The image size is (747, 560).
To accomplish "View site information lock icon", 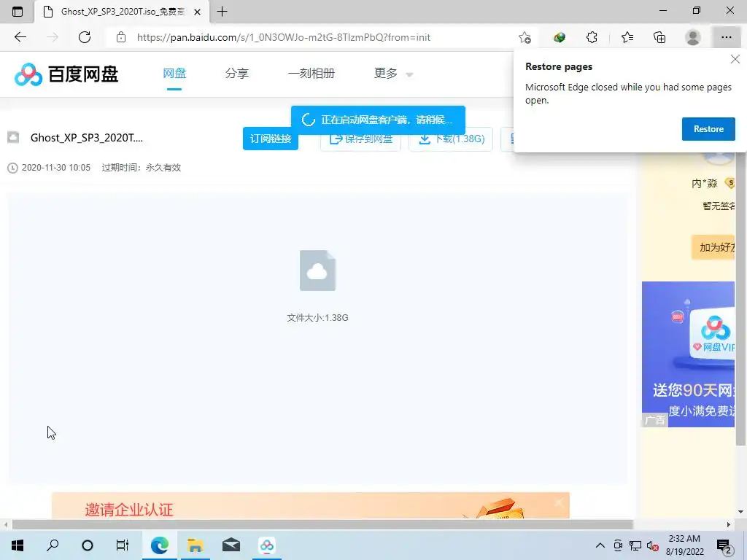I will 121,37.
